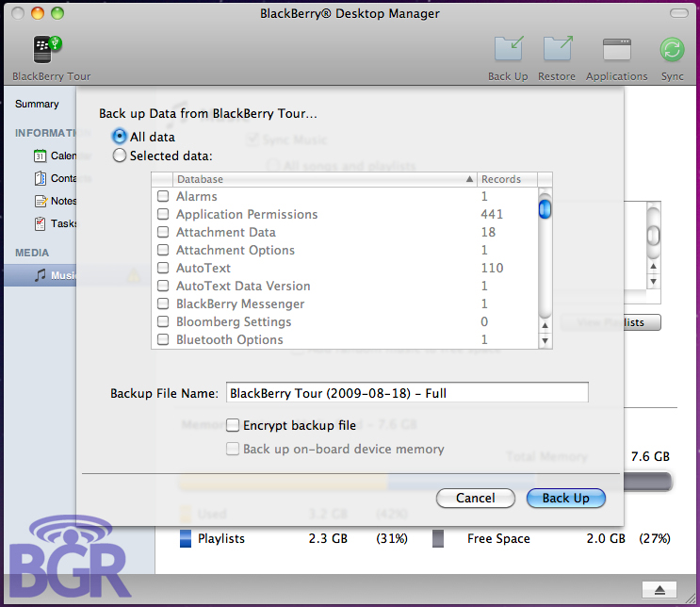Choose the All data radio button
The width and height of the screenshot is (700, 607).
[120, 137]
